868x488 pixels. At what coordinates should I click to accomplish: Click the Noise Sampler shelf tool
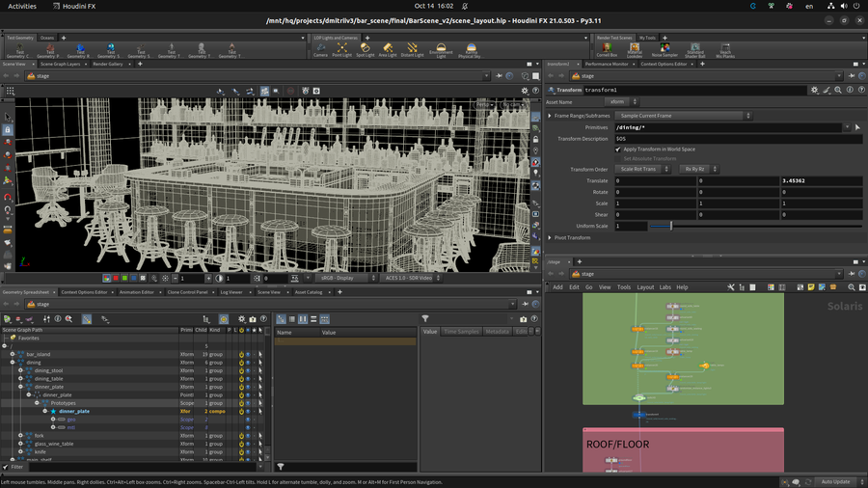tap(665, 49)
